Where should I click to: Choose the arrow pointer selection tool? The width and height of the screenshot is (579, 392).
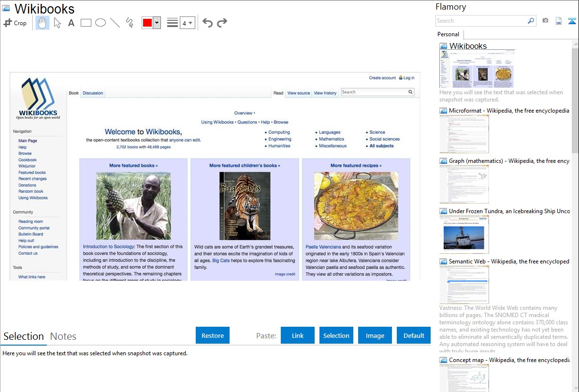click(57, 23)
